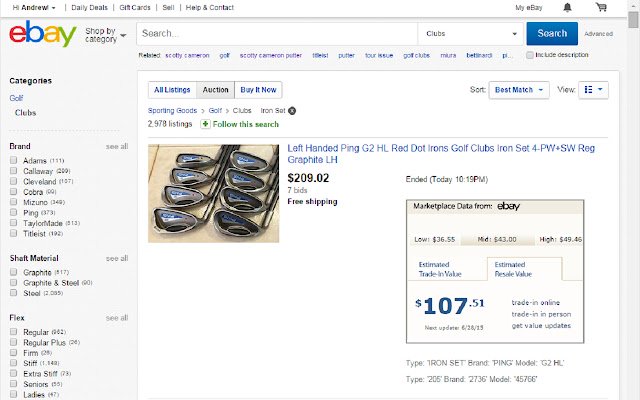Click the eBay logo
This screenshot has width=640, height=400.
pyautogui.click(x=43, y=35)
